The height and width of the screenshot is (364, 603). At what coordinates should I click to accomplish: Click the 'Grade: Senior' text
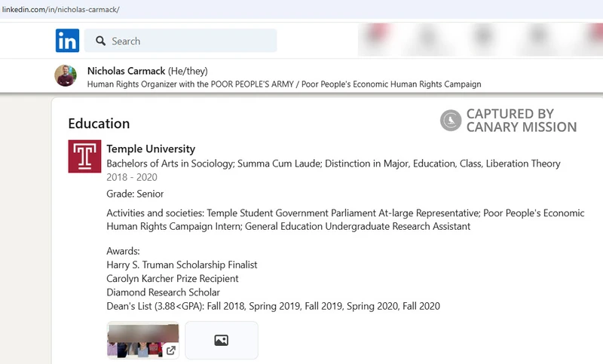(135, 194)
